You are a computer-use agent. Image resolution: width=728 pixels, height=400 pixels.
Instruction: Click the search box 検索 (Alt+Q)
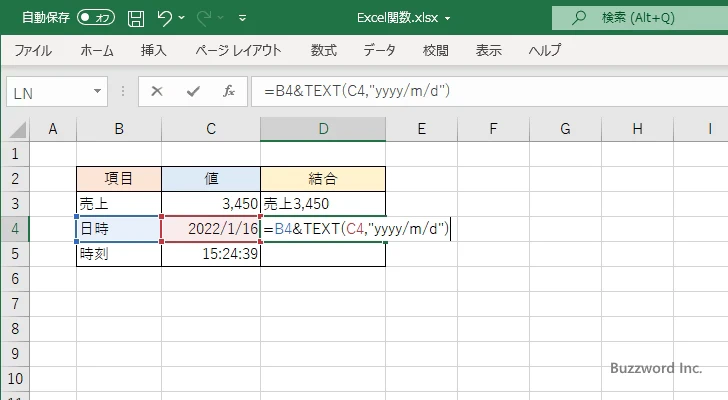[x=640, y=18]
